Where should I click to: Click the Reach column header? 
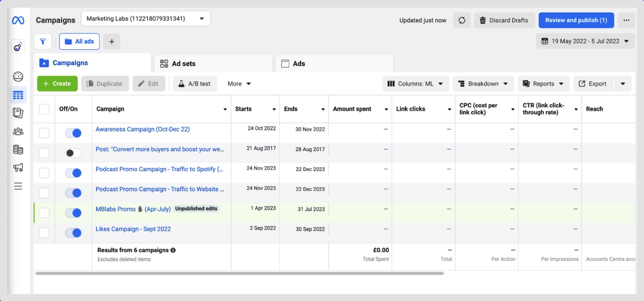pos(594,109)
